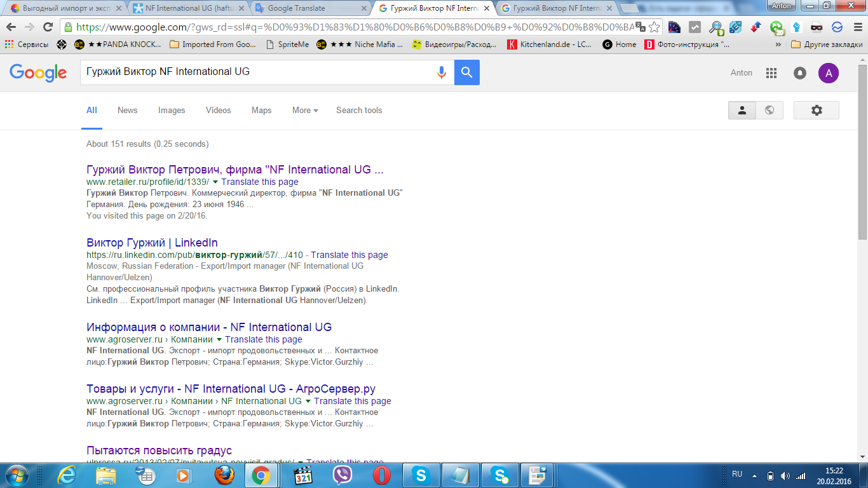This screenshot has height=488, width=868.
Task: Open the Chrome menu (three lines)
Action: click(857, 27)
